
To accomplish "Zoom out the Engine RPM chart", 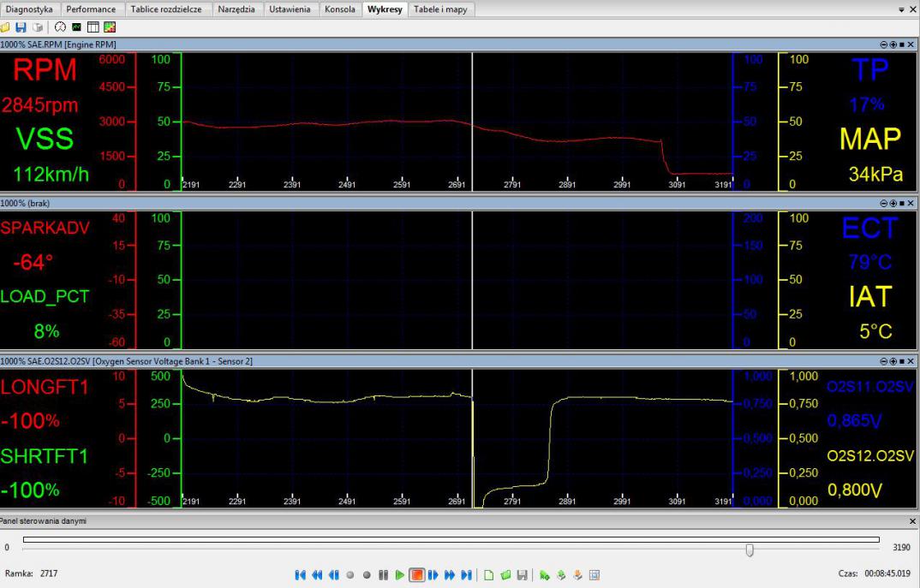I will pos(883,44).
